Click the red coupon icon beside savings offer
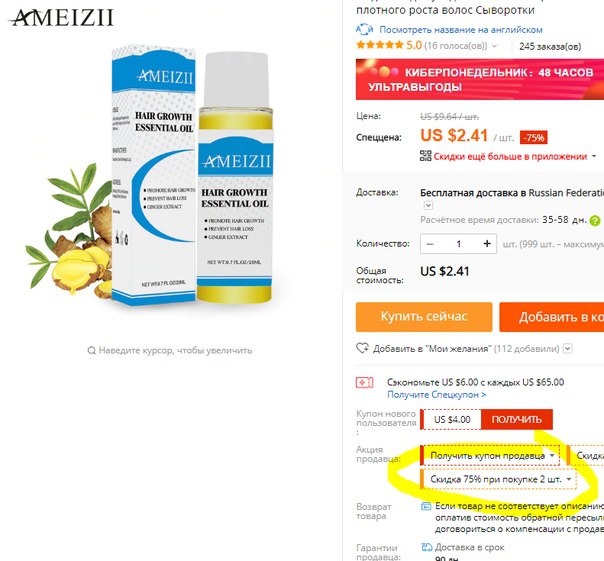The image size is (604, 561). point(364,383)
